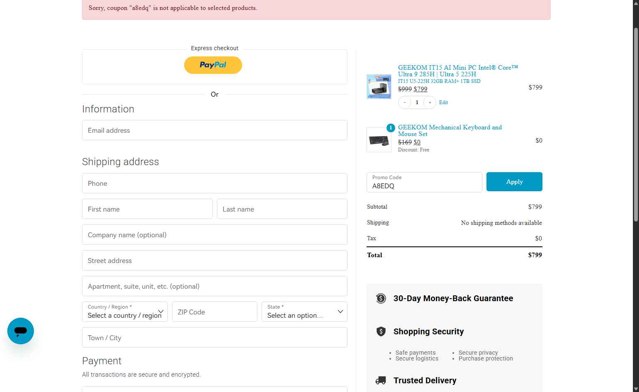Click the Trusted Delivery truck icon
The width and height of the screenshot is (639, 392).
(381, 380)
